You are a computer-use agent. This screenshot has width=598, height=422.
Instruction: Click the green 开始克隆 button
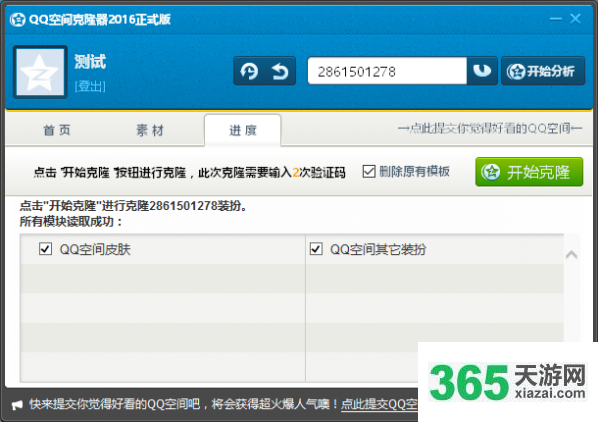pos(529,172)
